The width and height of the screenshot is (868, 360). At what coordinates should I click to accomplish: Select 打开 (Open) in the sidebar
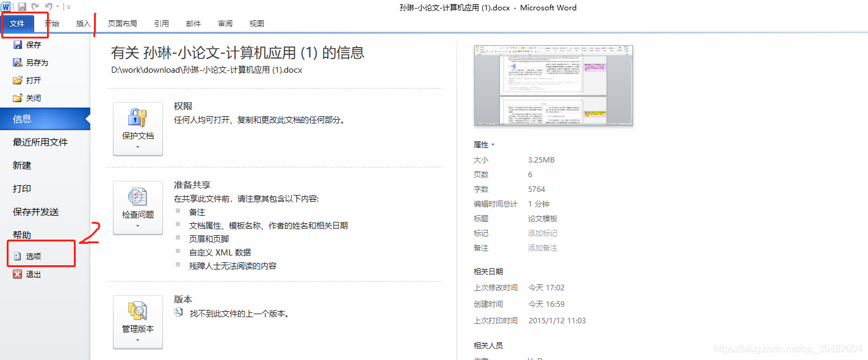35,79
